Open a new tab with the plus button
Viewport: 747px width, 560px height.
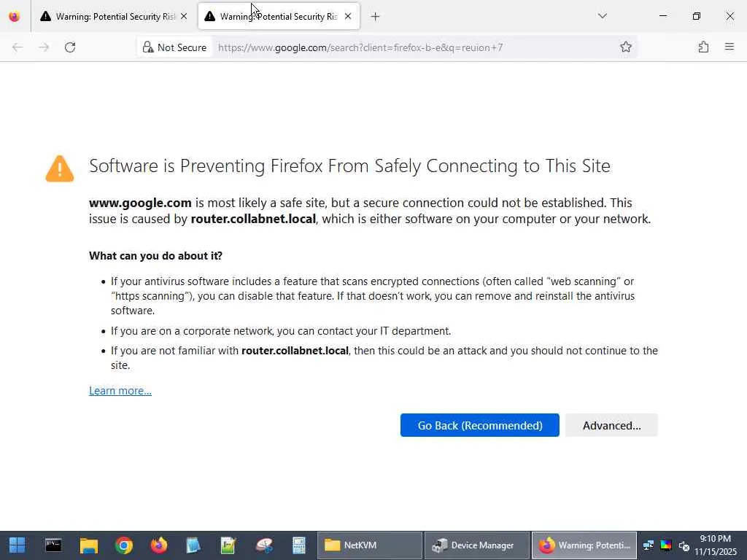375,16
